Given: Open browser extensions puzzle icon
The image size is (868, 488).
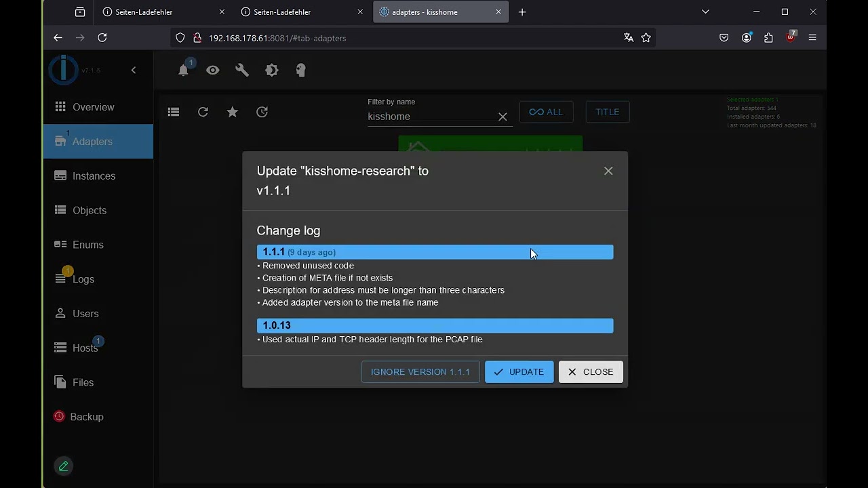Looking at the screenshot, I should (x=768, y=38).
